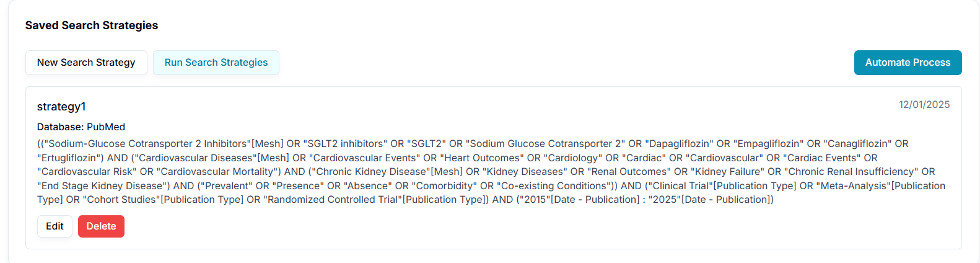The width and height of the screenshot is (980, 263).
Task: Click the "Kidney Failure" phrase in the query
Action: pyautogui.click(x=728, y=172)
